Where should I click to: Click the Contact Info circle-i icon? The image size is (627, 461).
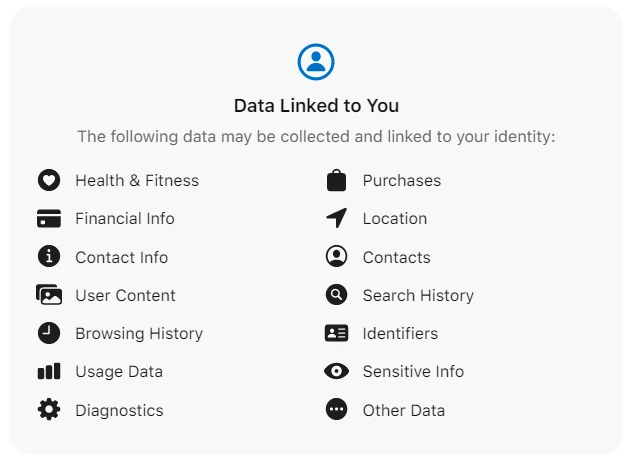48,257
